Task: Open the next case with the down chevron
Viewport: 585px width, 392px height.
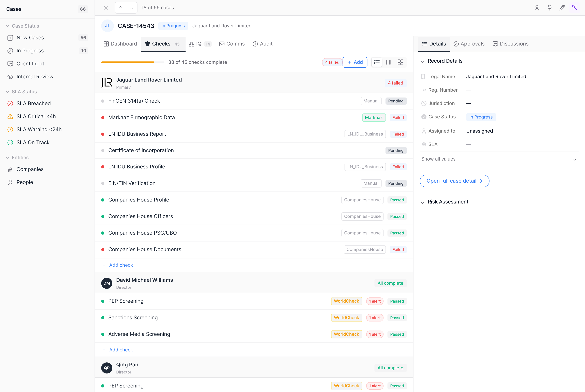Action: [131, 7]
